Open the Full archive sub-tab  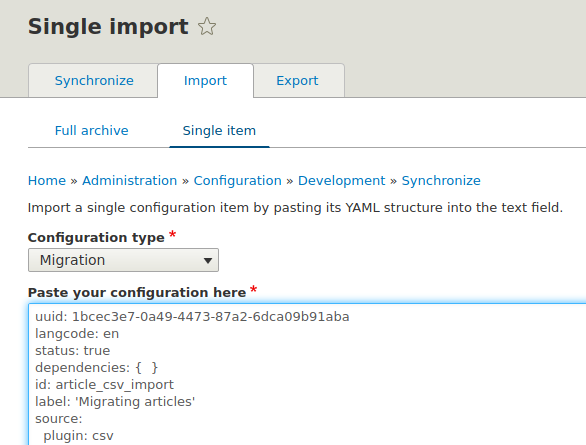click(x=92, y=131)
